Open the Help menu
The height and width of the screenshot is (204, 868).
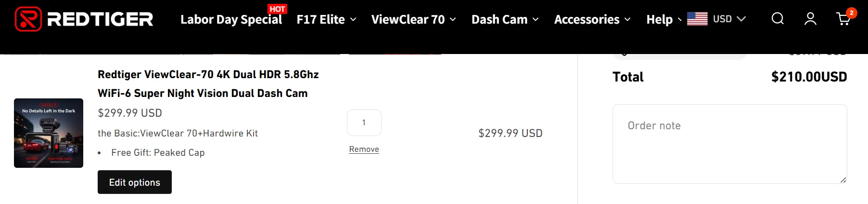click(664, 19)
